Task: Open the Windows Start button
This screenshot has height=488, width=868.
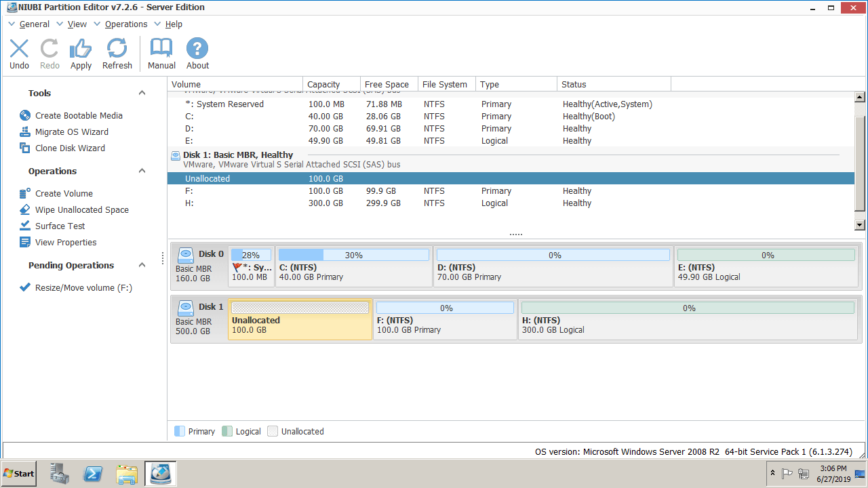Action: [19, 473]
